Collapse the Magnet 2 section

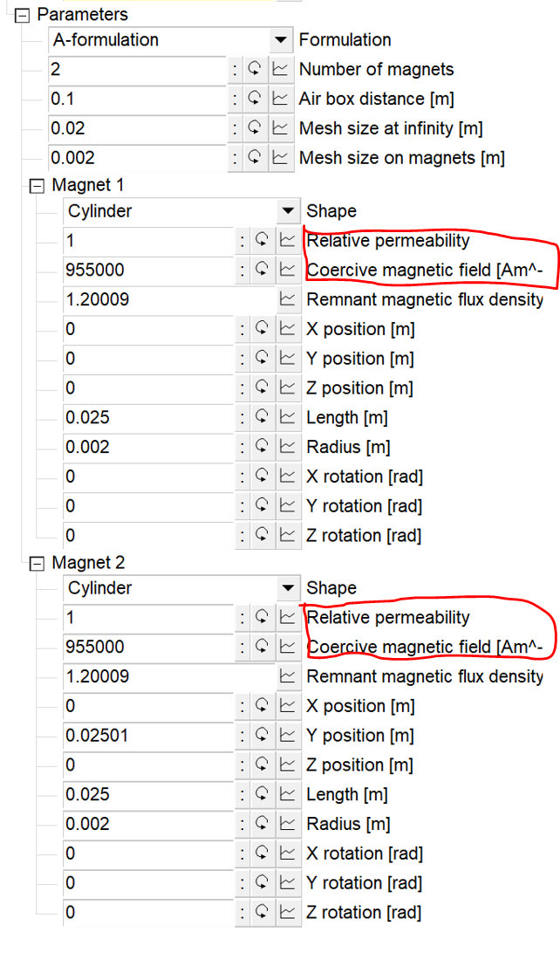[x=37, y=564]
